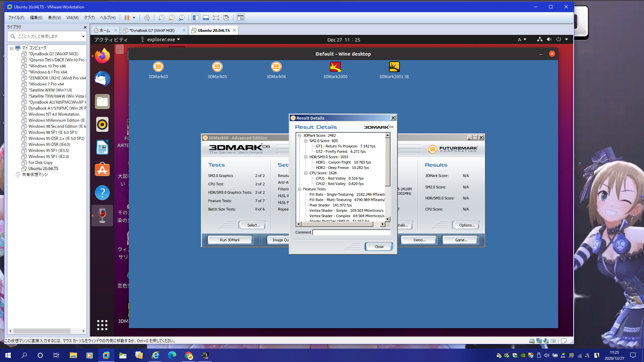Open Thunderbird mail from the Ubuntu dock
Viewport: 644px width, 362px height.
[x=102, y=79]
